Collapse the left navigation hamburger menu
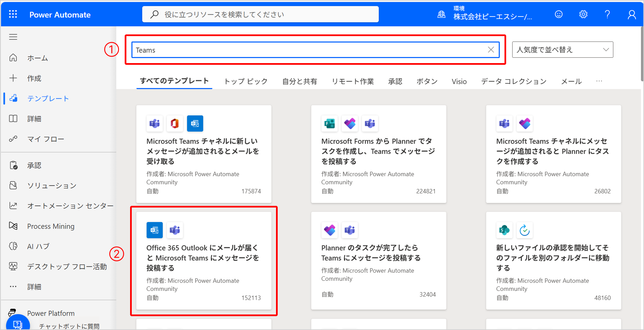The image size is (644, 330). (13, 37)
